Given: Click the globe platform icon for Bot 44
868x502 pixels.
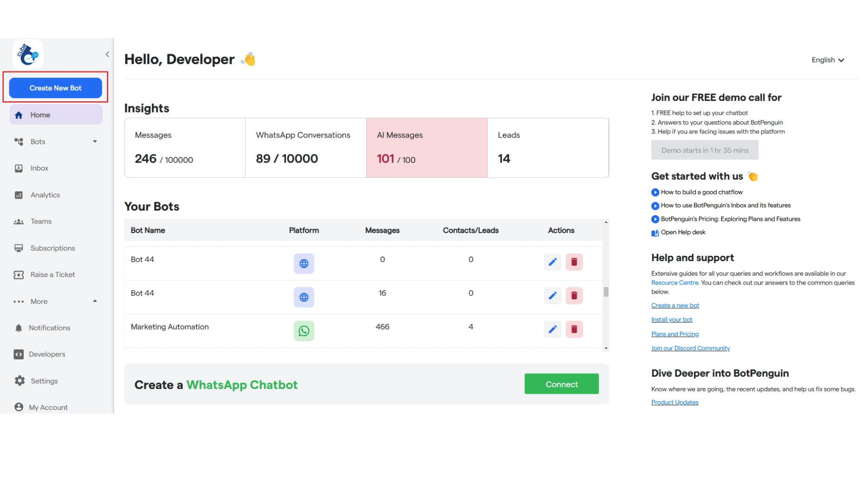Looking at the screenshot, I should point(304,263).
